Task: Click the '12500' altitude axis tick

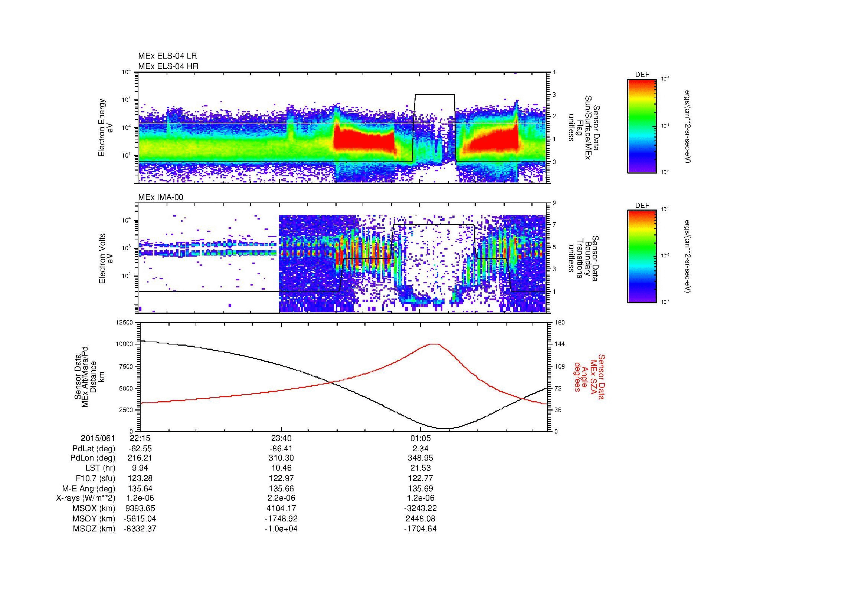Action: [125, 322]
